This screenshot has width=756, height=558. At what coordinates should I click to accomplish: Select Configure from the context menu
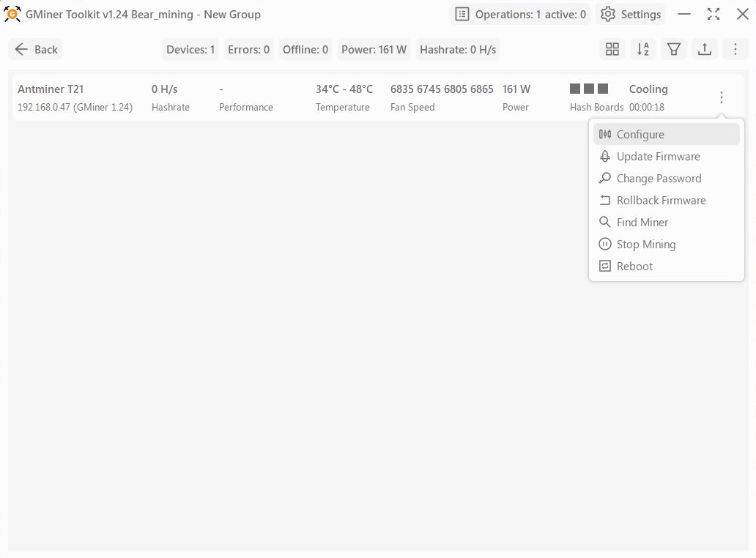tap(667, 135)
